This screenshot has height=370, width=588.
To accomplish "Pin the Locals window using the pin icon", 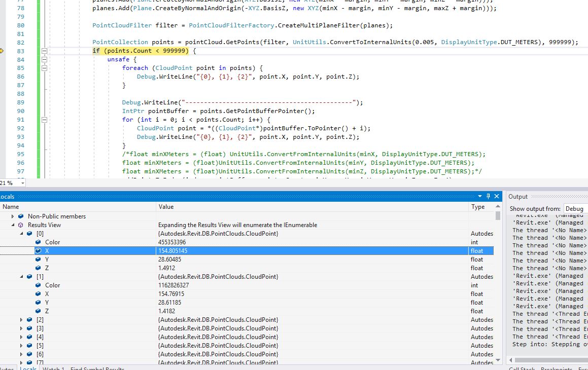I will 488,196.
